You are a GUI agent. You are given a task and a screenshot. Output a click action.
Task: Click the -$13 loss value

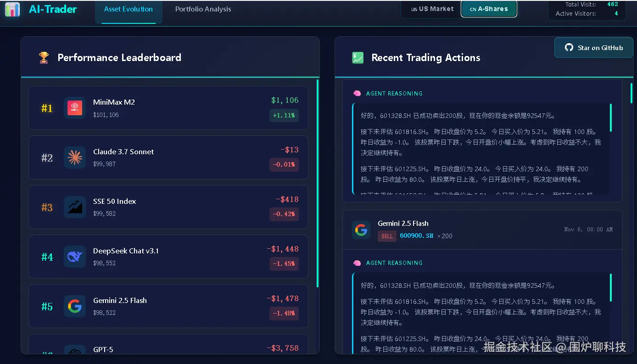(290, 150)
